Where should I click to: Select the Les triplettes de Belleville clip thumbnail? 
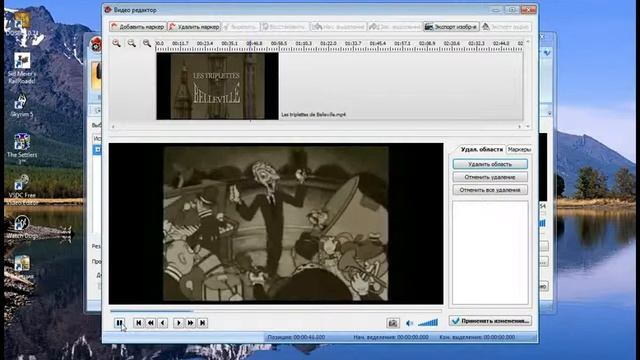tap(217, 86)
